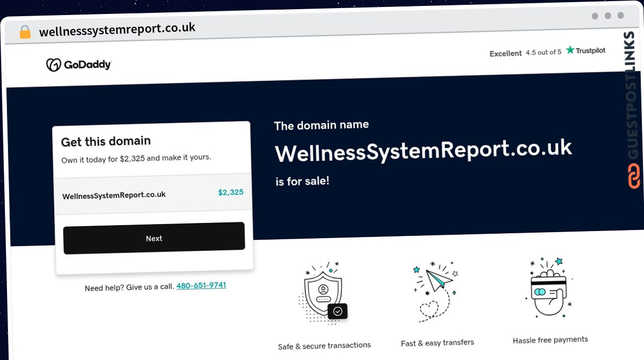Click the last browser window control dot
The width and height of the screenshot is (644, 360).
[621, 16]
